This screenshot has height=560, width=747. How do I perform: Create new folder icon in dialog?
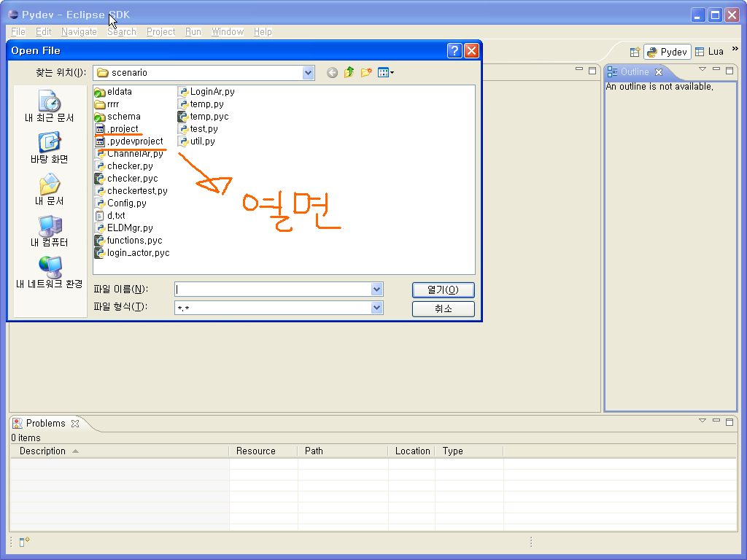pyautogui.click(x=366, y=72)
